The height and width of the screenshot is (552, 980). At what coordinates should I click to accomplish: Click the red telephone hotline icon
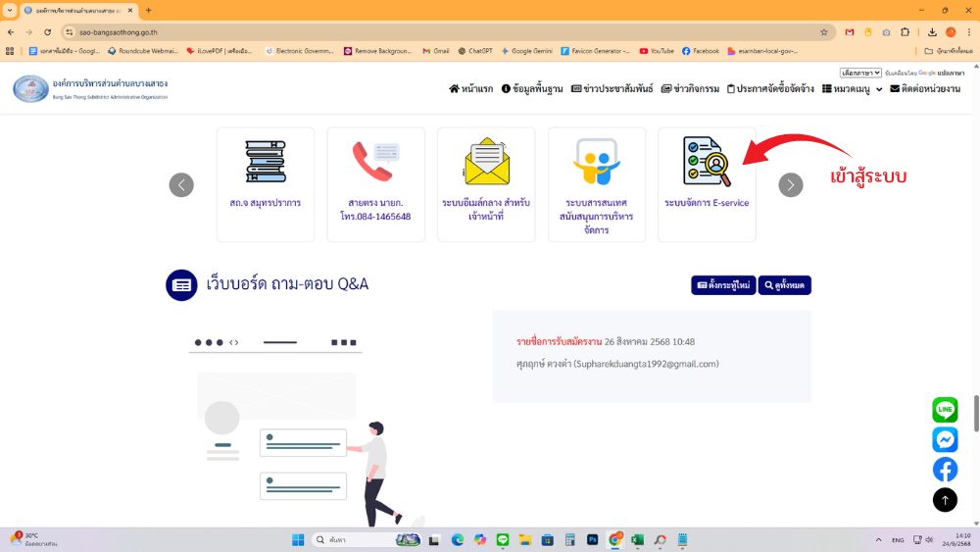pos(375,163)
